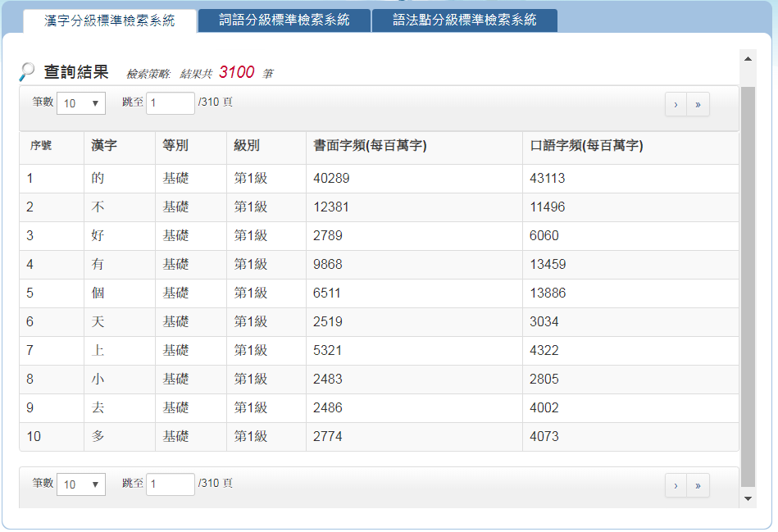This screenshot has width=778, height=532.
Task: Click the top 跳至 page number field
Action: [x=170, y=103]
